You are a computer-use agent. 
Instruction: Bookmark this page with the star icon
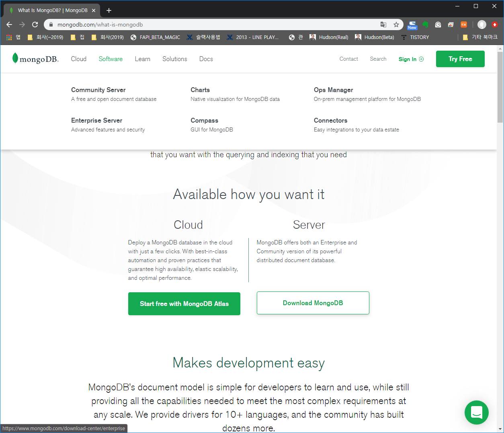tap(396, 25)
